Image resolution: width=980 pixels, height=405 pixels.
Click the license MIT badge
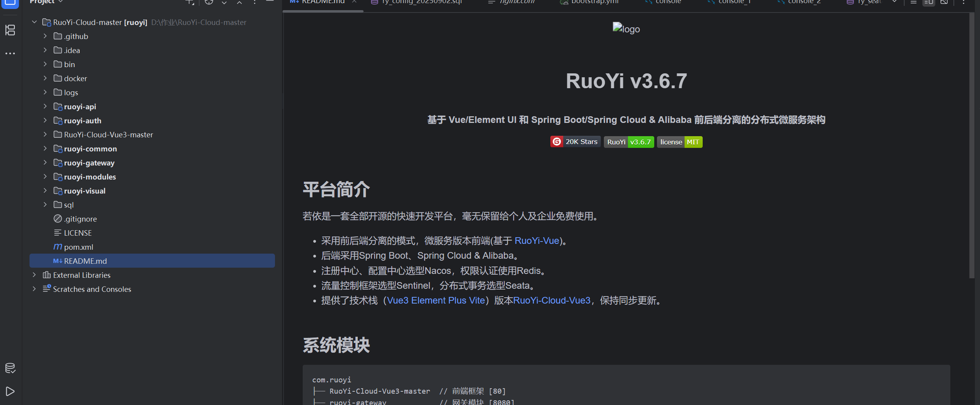[x=680, y=142]
